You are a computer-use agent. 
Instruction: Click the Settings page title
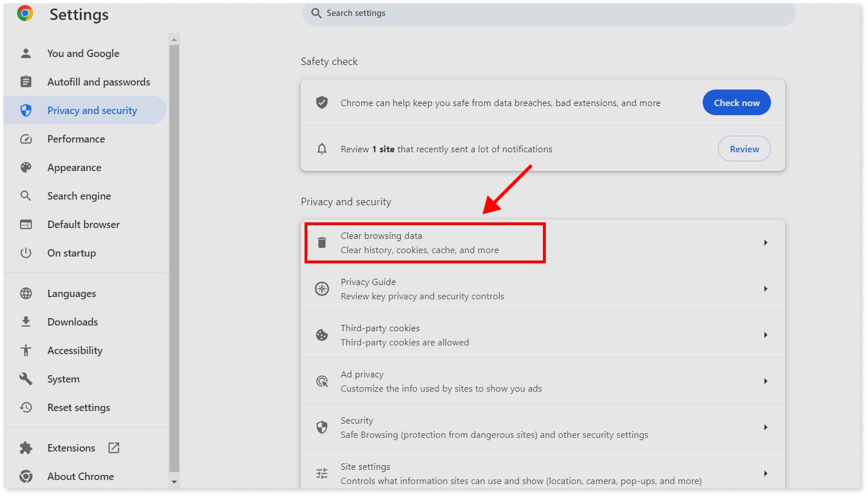79,14
